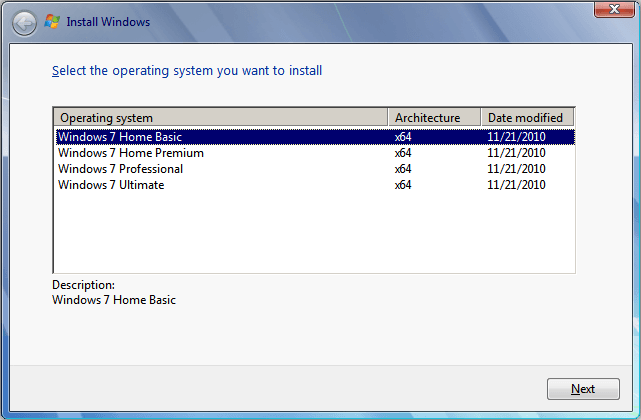Click the Next button
Viewport: 641px width, 420px height.
583,389
